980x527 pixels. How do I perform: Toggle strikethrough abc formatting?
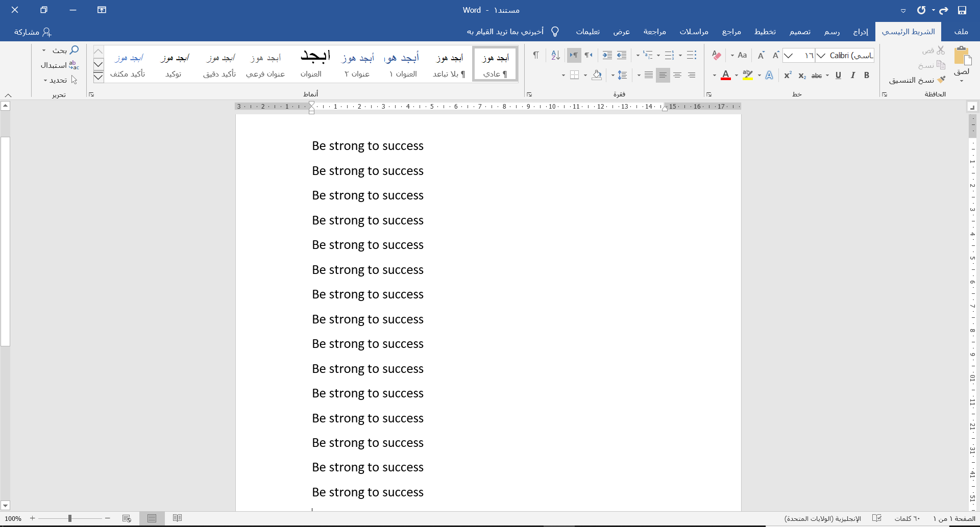tap(817, 76)
